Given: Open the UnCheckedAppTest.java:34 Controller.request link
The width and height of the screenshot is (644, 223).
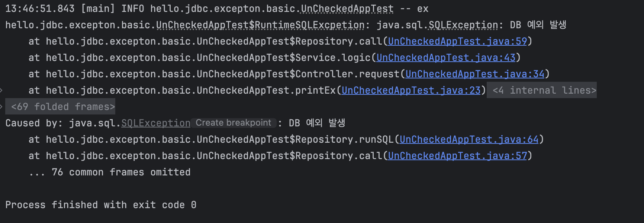Looking at the screenshot, I should (x=475, y=74).
